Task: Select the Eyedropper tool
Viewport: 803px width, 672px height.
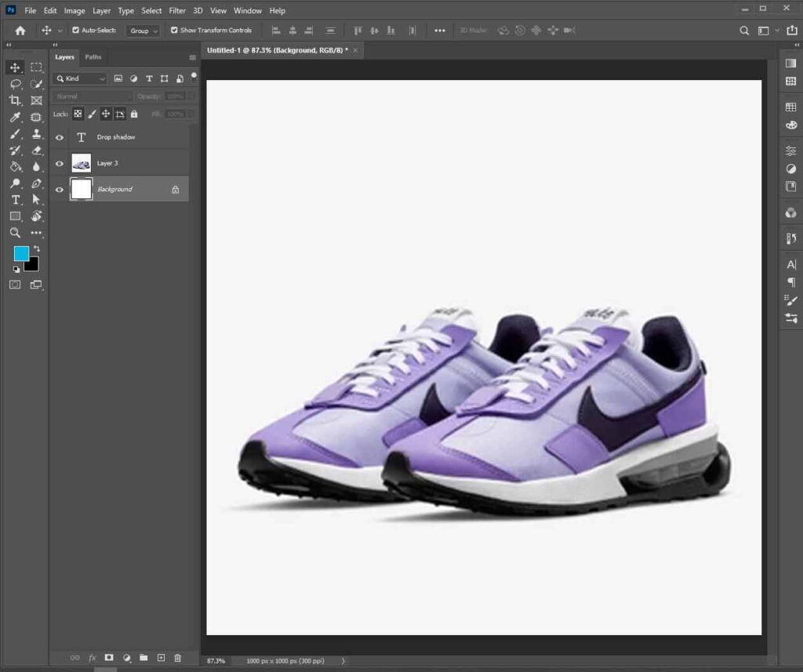Action: 15,117
